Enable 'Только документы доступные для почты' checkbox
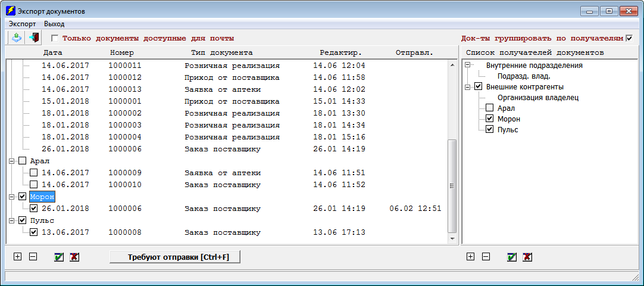 [55, 38]
